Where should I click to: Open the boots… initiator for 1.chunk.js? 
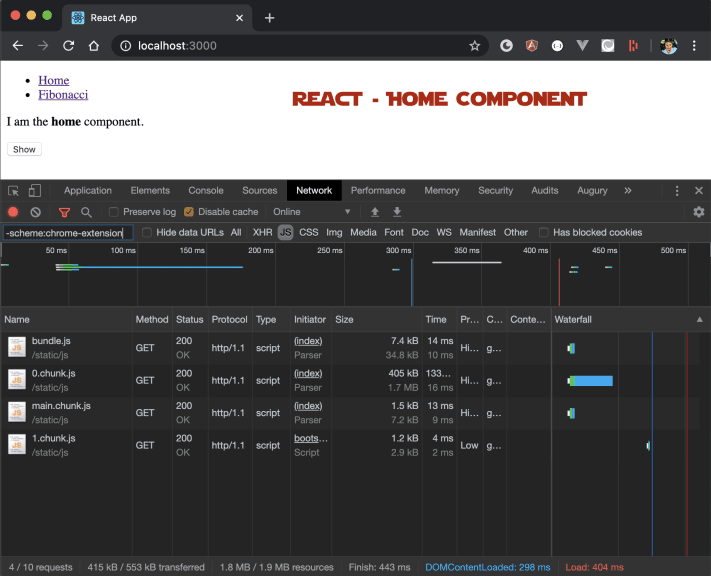click(x=311, y=439)
